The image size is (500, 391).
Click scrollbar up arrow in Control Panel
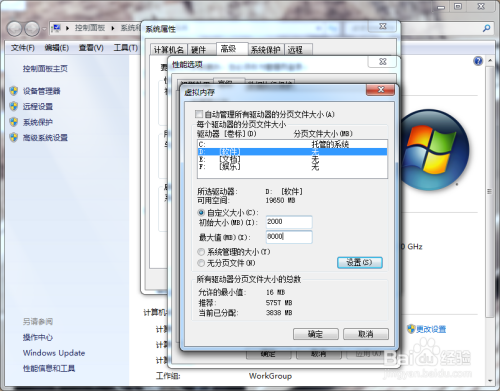coord(490,61)
